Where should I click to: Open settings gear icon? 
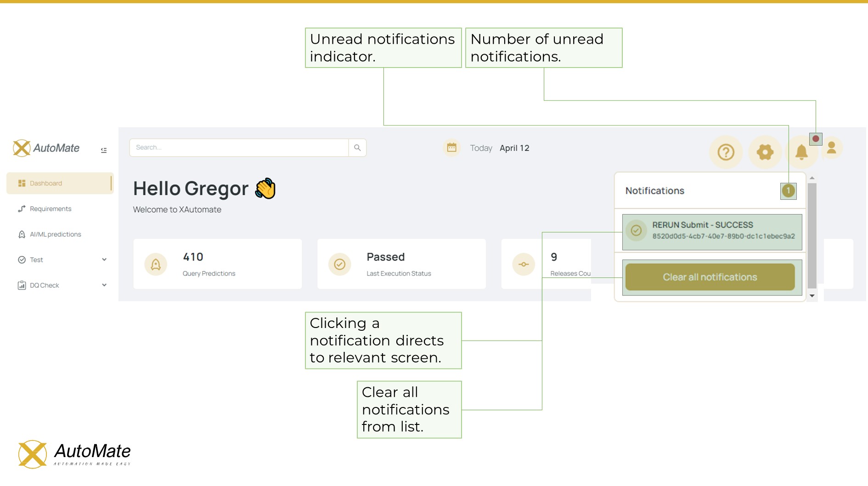coord(765,152)
